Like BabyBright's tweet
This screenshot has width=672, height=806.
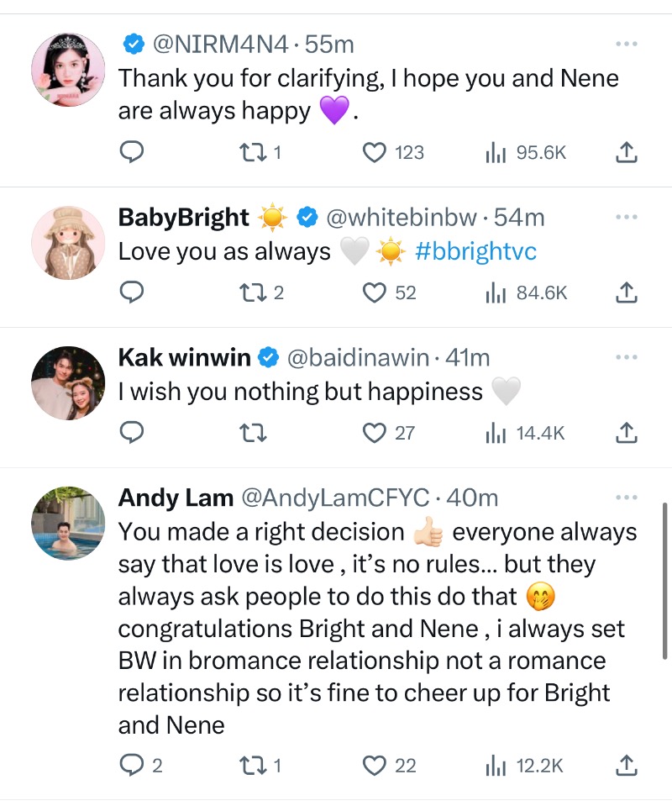coord(373,292)
